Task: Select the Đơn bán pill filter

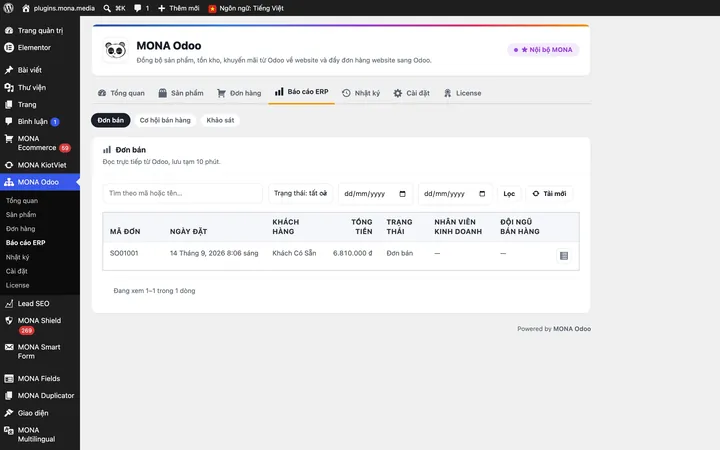Action: pos(111,120)
